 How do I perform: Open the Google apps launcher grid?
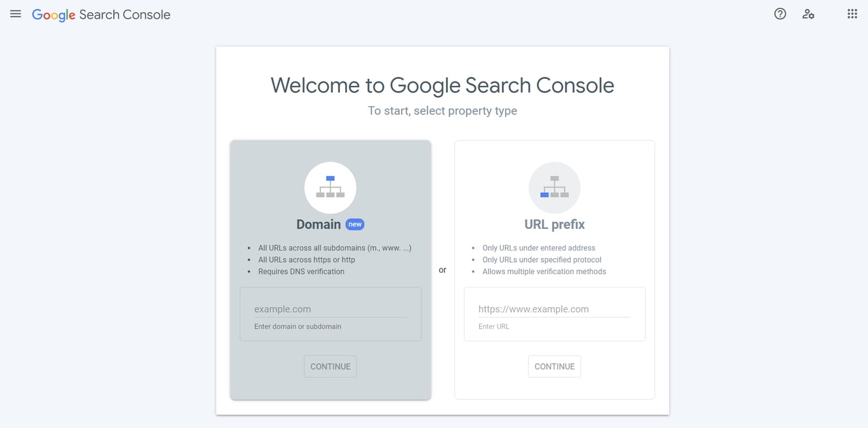852,13
